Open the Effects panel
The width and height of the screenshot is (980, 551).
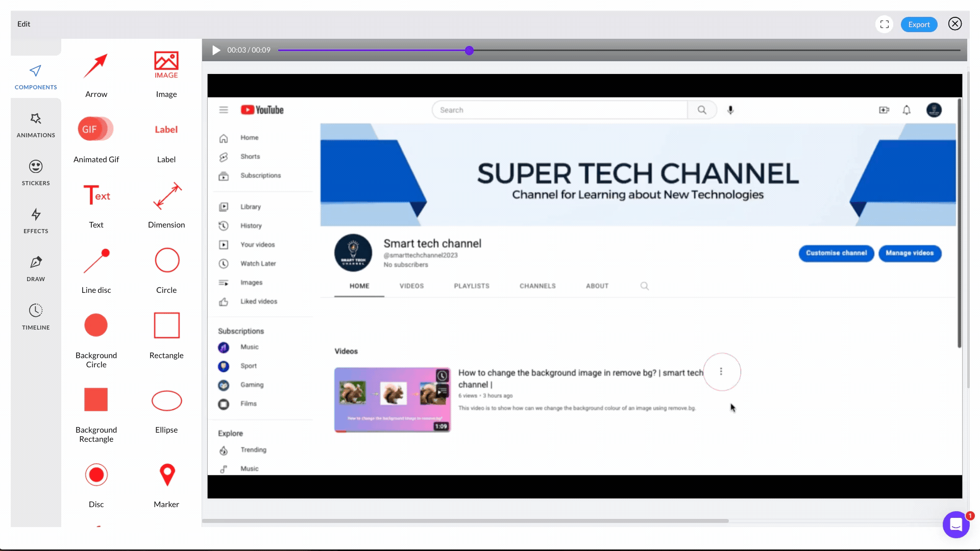coord(36,221)
